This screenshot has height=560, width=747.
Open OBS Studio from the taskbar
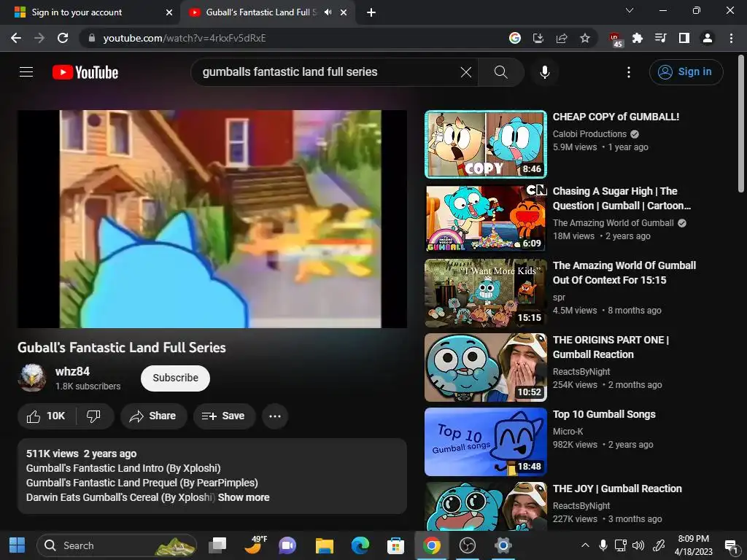[468, 545]
